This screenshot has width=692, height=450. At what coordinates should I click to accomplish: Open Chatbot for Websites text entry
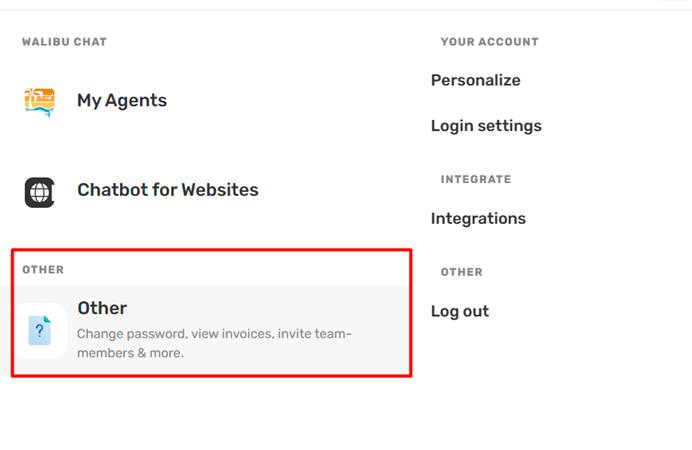click(168, 190)
